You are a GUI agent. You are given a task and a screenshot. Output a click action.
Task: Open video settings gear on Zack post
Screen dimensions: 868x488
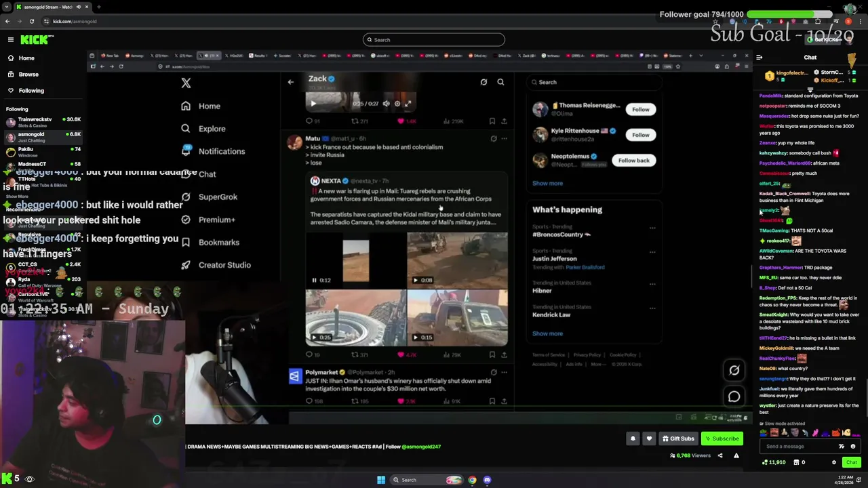(397, 104)
